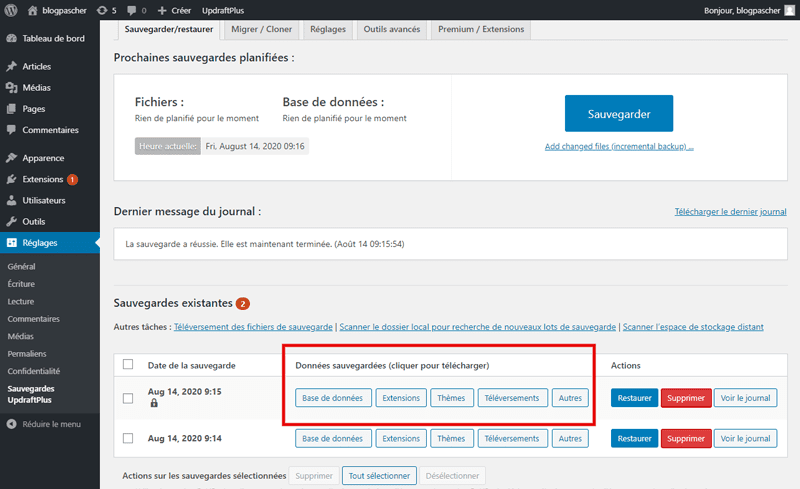This screenshot has height=489, width=800.
Task: Tick the checkbox for Aug 14, 2020 9:14 backup
Action: click(x=128, y=438)
